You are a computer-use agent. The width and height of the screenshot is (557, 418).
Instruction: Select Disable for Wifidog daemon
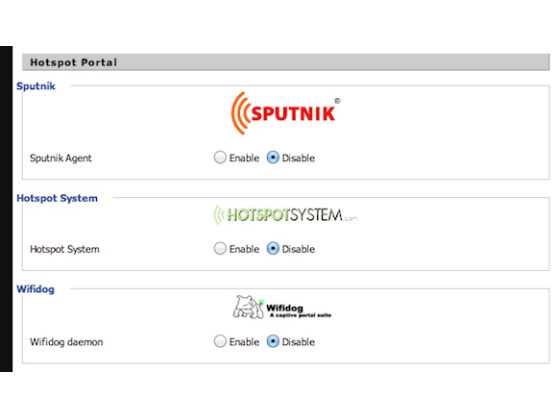273,341
